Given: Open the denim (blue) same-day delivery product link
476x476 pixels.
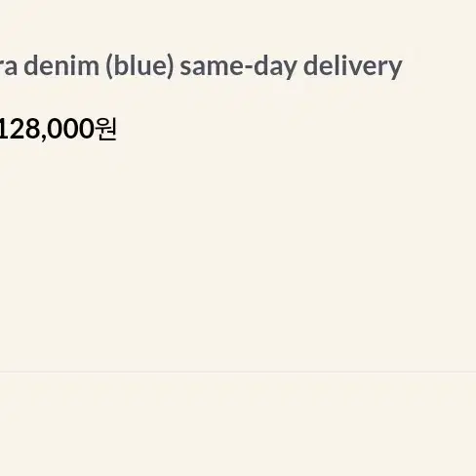Looking at the screenshot, I should 201,66.
